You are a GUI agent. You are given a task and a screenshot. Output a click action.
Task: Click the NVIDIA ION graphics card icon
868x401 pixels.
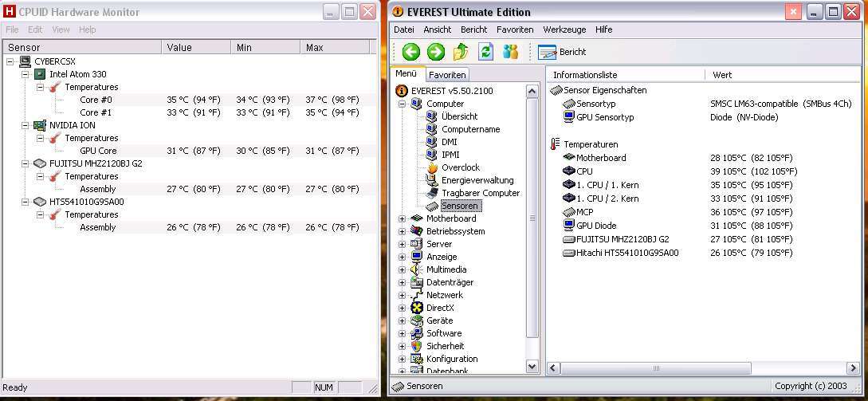click(x=39, y=125)
